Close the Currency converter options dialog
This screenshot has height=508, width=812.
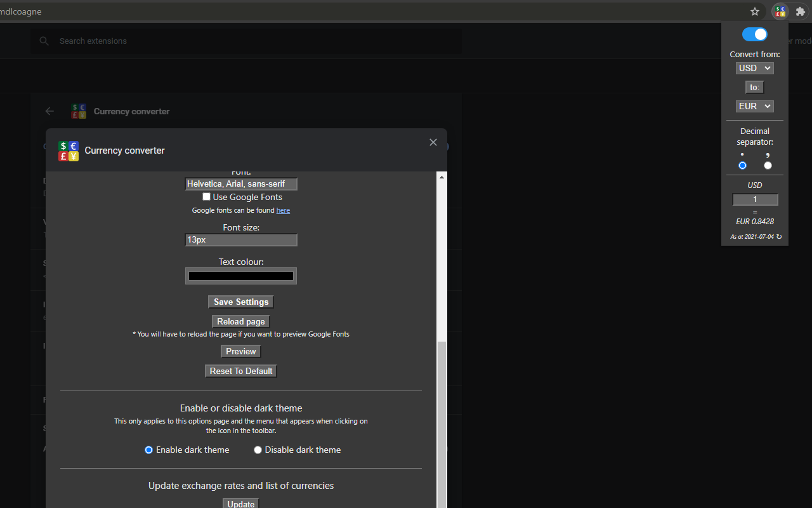(433, 142)
